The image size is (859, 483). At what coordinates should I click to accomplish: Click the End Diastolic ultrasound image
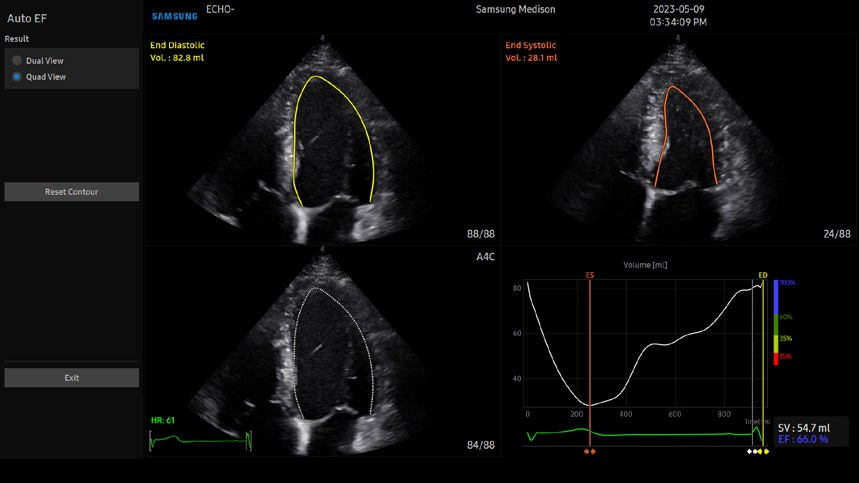pyautogui.click(x=323, y=140)
